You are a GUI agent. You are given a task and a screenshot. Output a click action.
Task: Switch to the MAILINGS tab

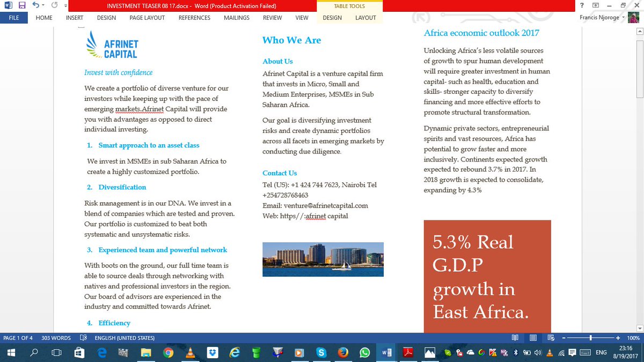[x=237, y=18]
